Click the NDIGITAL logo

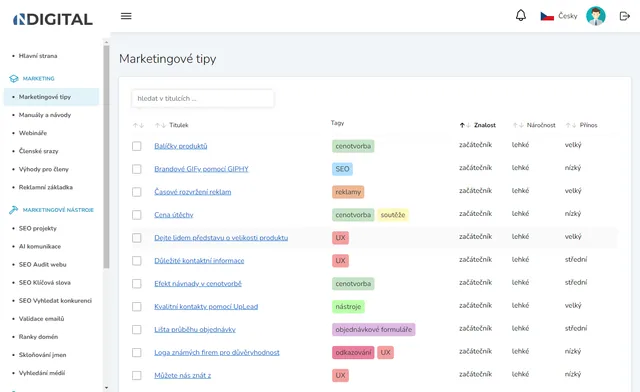(53, 19)
